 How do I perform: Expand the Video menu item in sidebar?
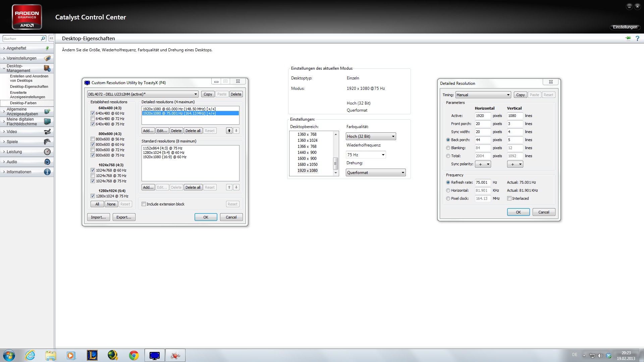pos(12,132)
